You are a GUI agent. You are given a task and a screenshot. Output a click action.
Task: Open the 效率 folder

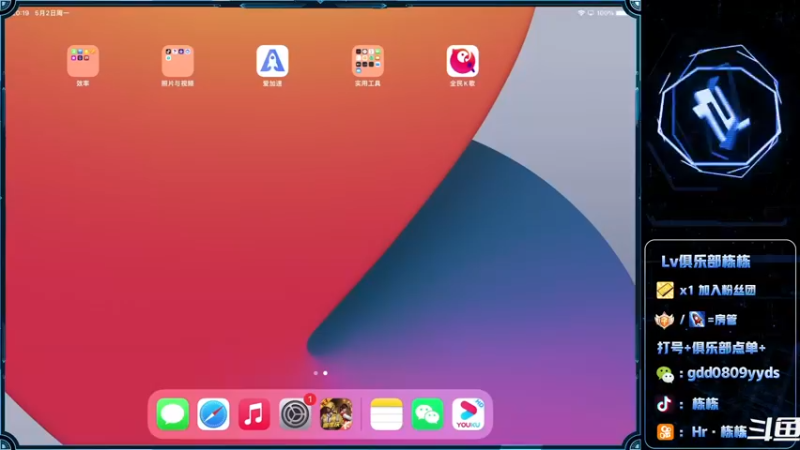[83, 61]
